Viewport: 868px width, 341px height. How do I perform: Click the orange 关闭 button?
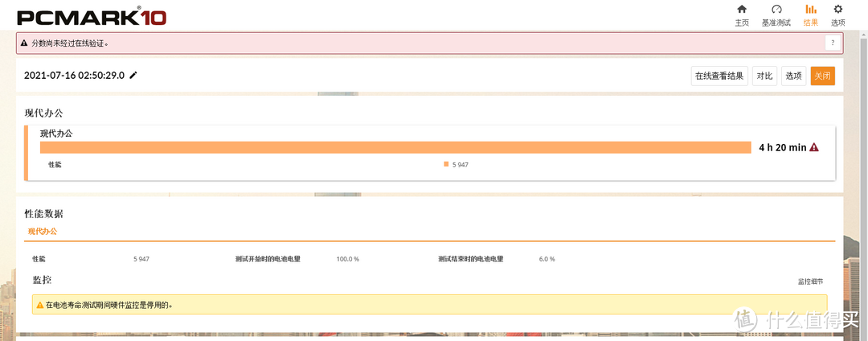click(x=823, y=76)
